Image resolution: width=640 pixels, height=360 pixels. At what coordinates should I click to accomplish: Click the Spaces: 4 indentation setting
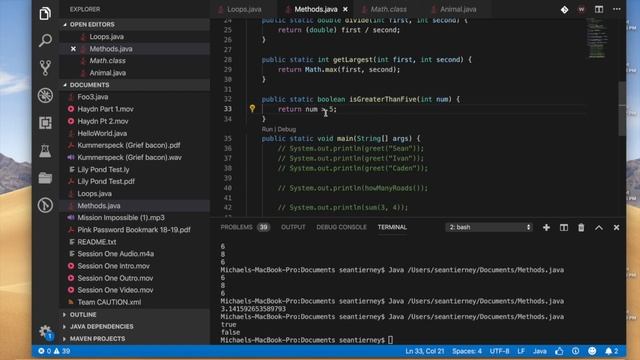[467, 351]
